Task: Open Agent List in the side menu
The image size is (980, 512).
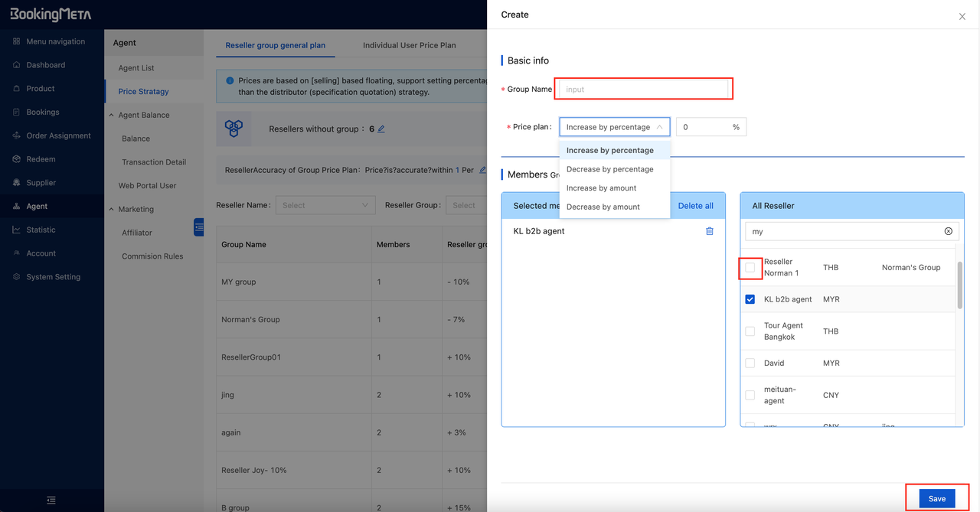Action: click(136, 68)
